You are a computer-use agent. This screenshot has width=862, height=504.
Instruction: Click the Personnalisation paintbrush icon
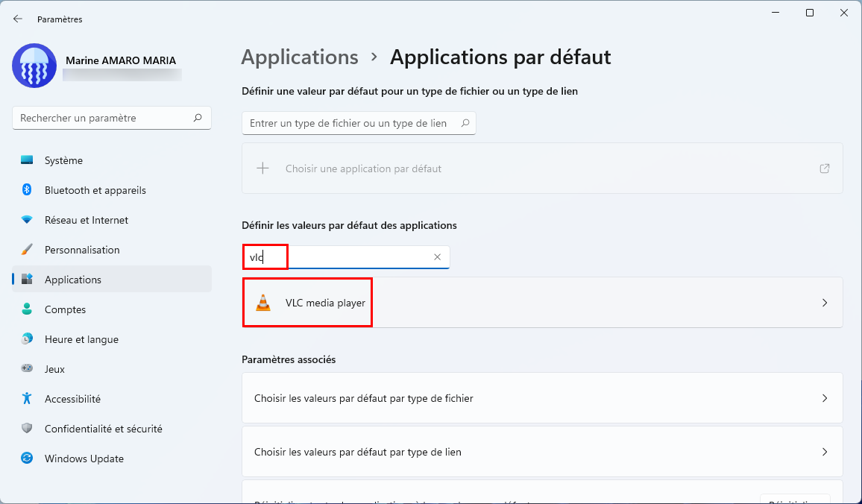coord(26,250)
